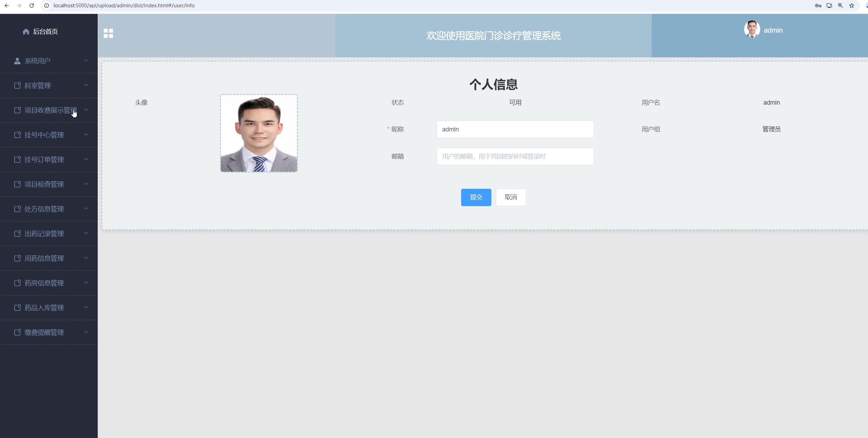Screen dimensions: 868x438
Task: Expand the 科室管理 menu chevron
Action: tap(86, 85)
